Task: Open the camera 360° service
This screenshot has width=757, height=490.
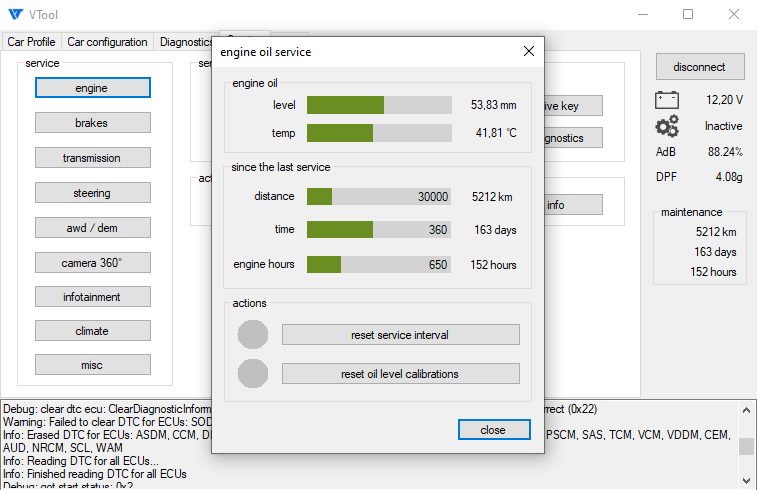Action: tap(92, 263)
